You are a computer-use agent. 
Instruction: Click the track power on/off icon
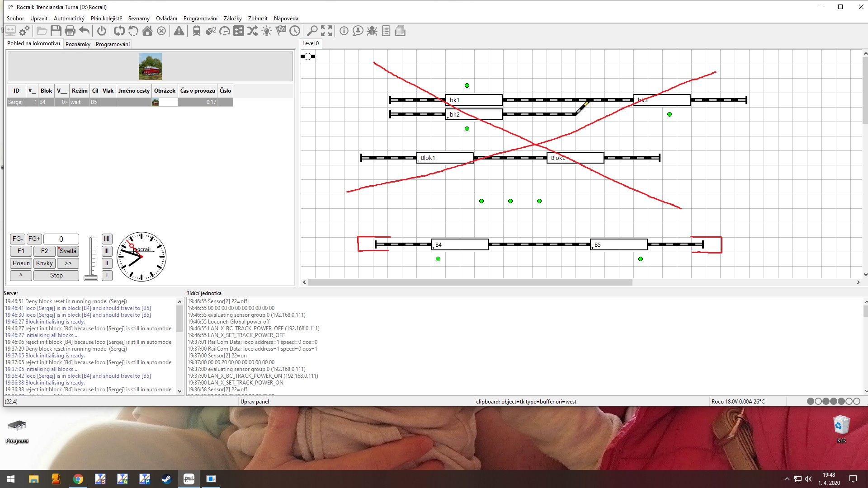pyautogui.click(x=102, y=31)
